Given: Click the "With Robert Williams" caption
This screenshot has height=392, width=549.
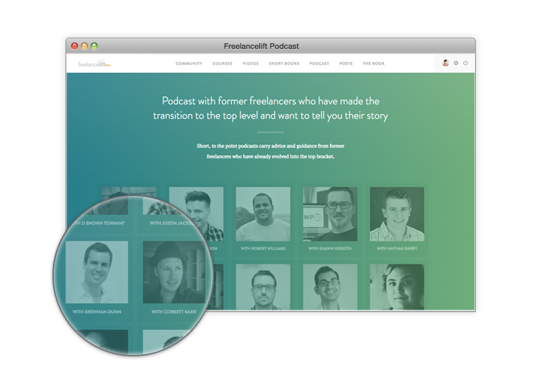Looking at the screenshot, I should click(263, 248).
